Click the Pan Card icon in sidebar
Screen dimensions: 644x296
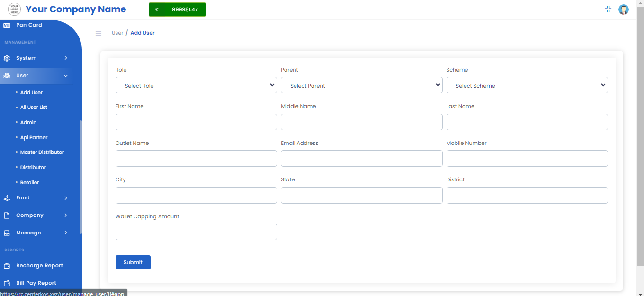7,25
